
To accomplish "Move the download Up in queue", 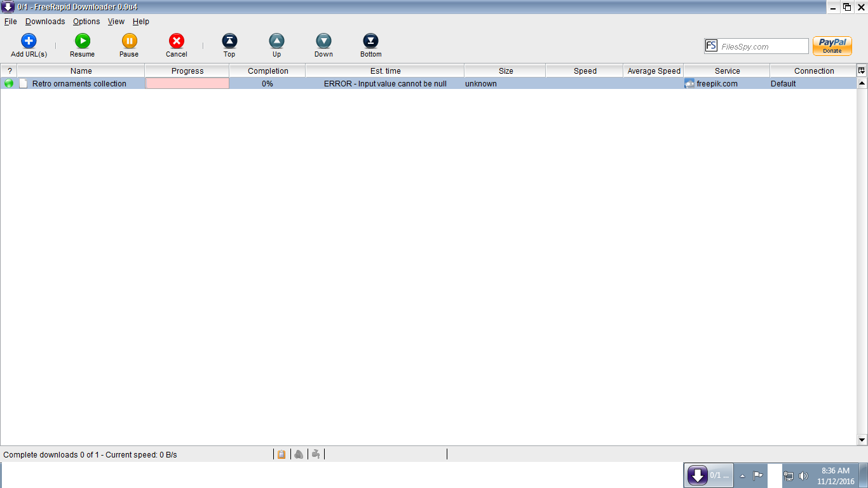I will coord(276,41).
